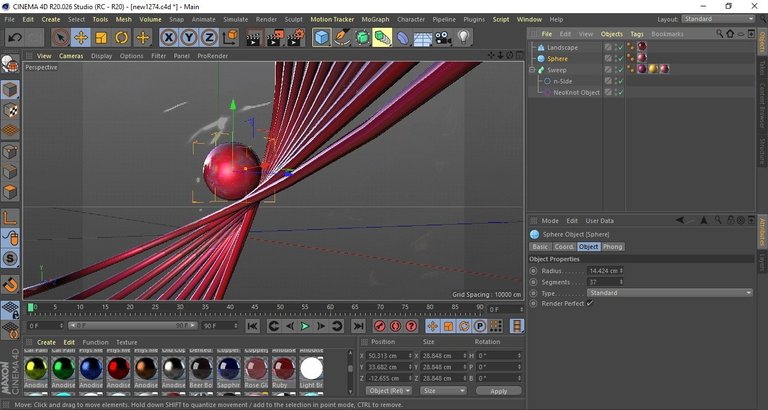Toggle Sweep visibility dots
768x410 pixels.
click(x=615, y=70)
